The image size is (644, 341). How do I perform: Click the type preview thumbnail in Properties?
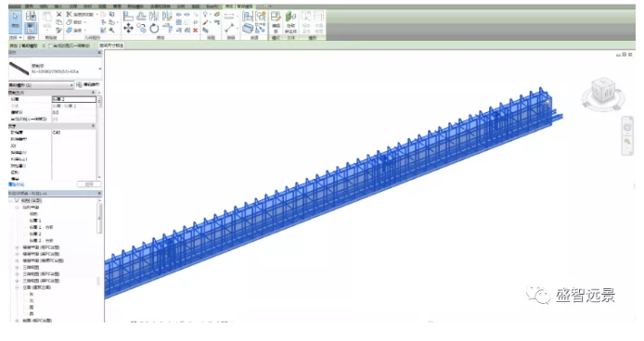click(19, 69)
